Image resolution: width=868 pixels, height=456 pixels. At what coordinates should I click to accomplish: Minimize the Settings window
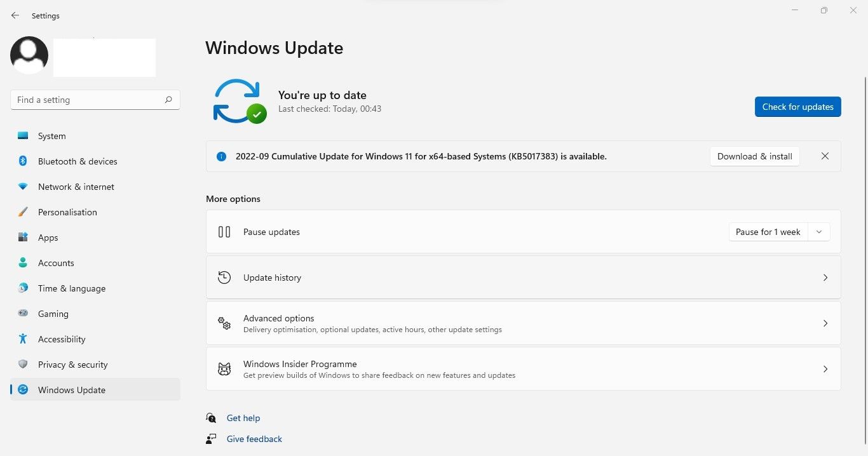(x=795, y=10)
